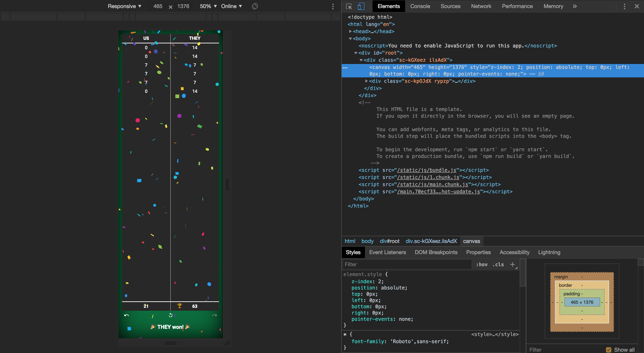
Task: Click the inspect element cursor icon
Action: (x=349, y=6)
